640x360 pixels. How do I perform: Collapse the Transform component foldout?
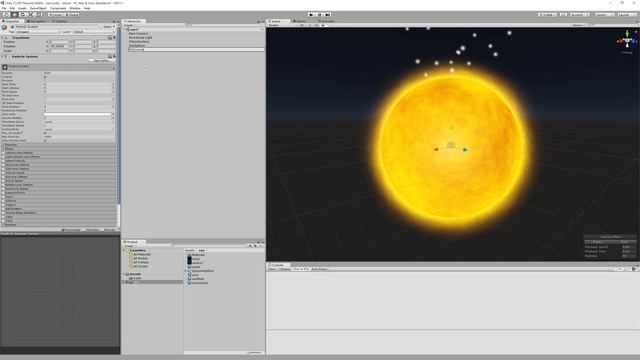(x=3, y=38)
